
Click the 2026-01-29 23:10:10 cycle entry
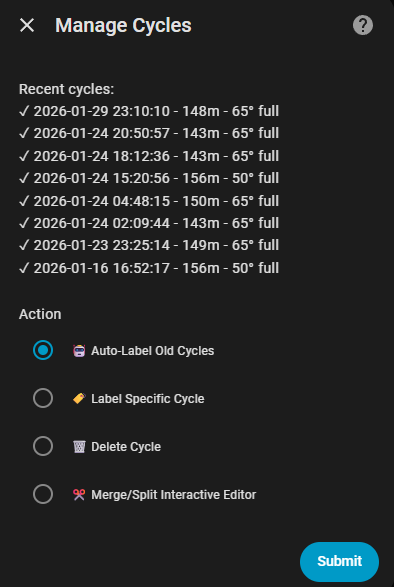coord(149,111)
